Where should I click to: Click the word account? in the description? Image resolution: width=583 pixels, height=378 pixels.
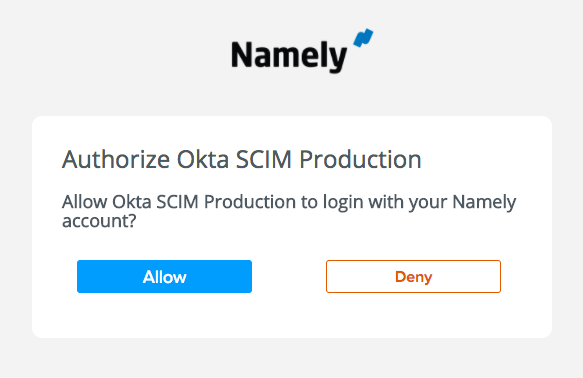(x=99, y=221)
